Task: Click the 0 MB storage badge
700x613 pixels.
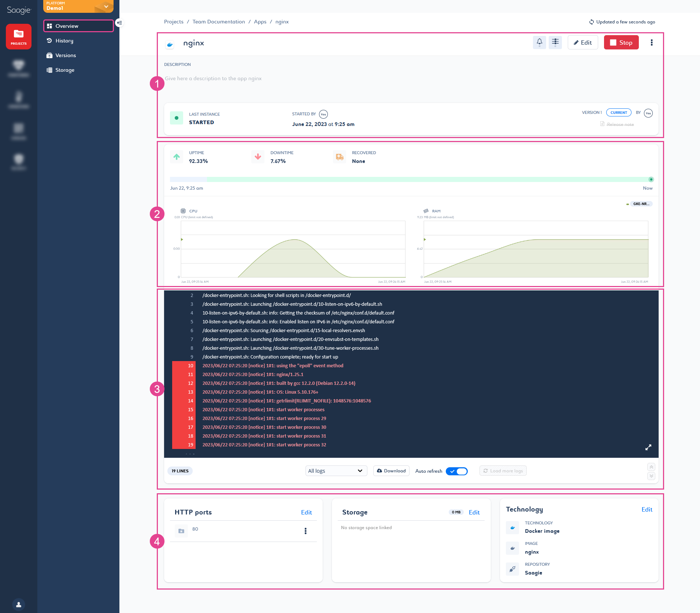Action: (x=456, y=512)
